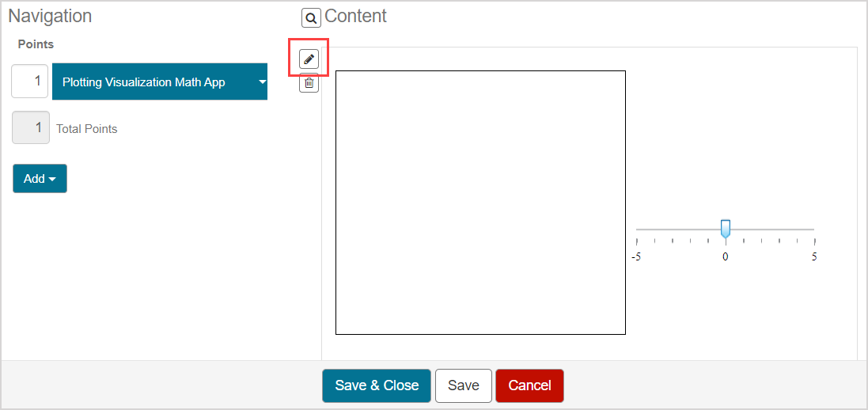The width and height of the screenshot is (868, 410).
Task: Click the pencil edit icon
Action: coord(309,59)
